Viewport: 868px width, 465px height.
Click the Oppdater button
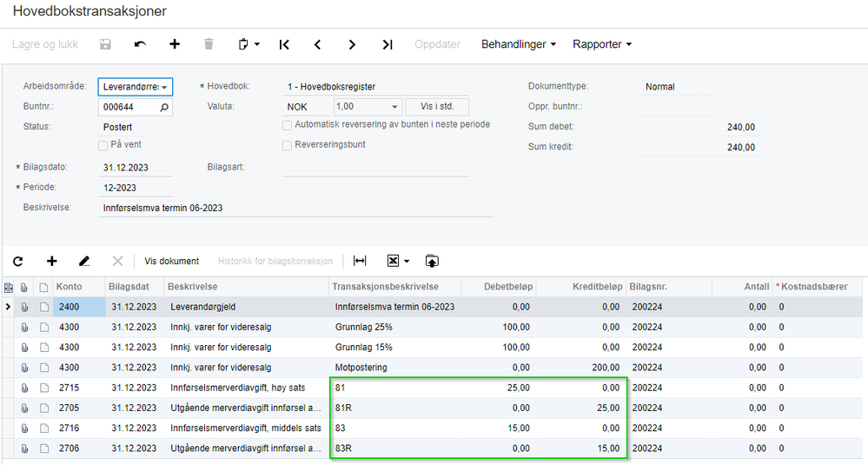point(437,44)
